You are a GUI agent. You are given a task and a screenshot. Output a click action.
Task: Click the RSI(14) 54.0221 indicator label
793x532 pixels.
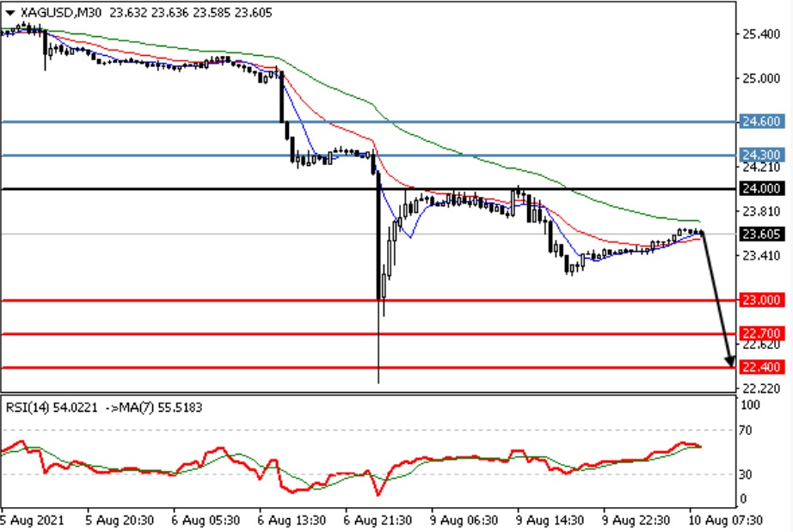(x=52, y=407)
